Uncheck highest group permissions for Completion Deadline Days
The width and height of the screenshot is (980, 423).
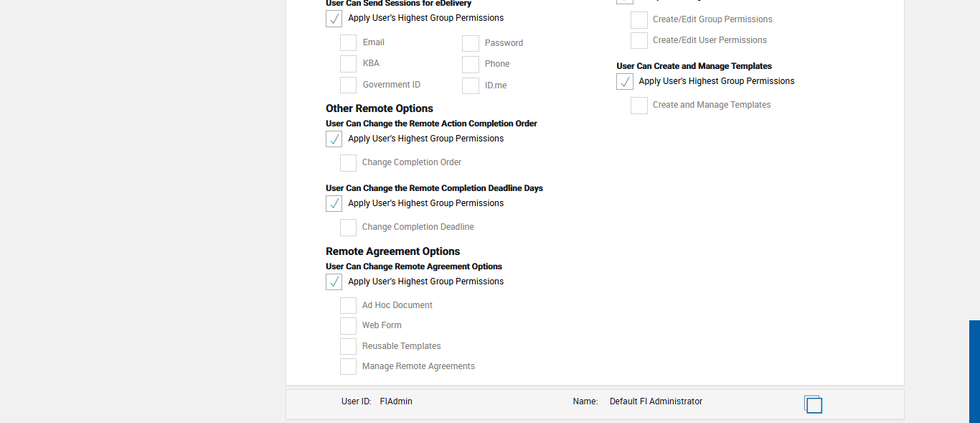click(x=334, y=204)
